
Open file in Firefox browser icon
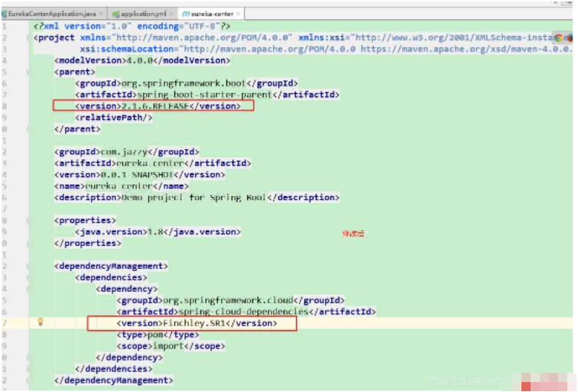[570, 37]
